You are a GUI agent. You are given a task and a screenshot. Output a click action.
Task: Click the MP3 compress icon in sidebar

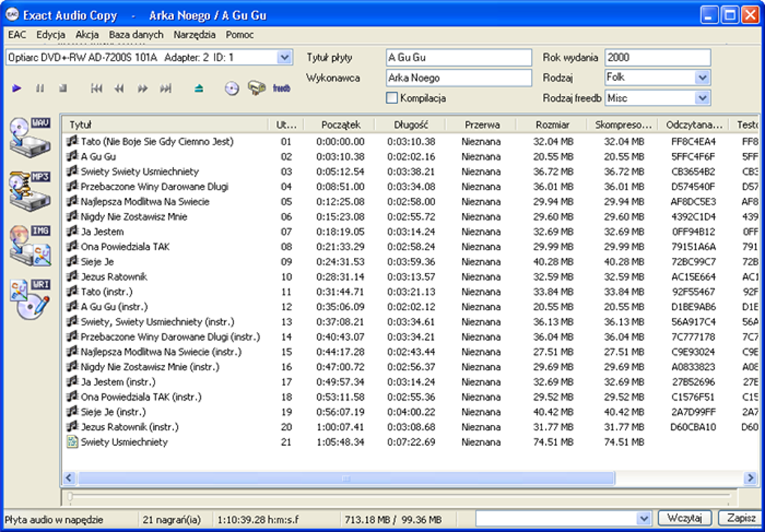[x=30, y=190]
